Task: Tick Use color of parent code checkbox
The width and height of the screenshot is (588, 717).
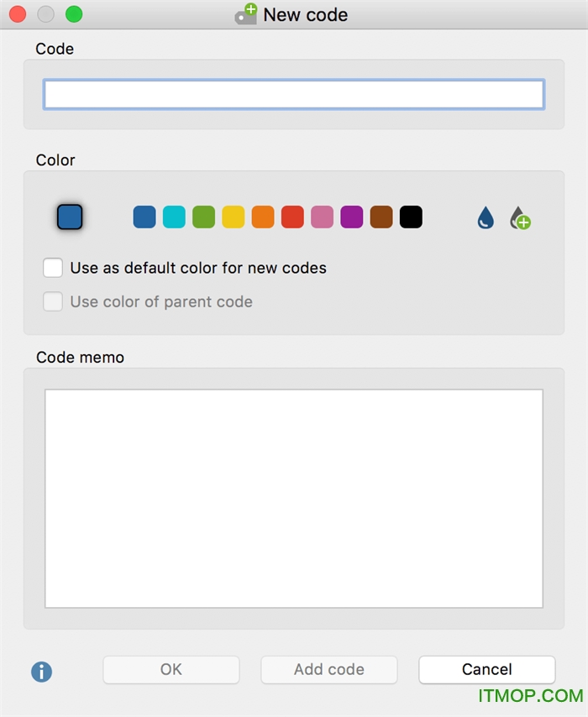Action: (x=53, y=301)
